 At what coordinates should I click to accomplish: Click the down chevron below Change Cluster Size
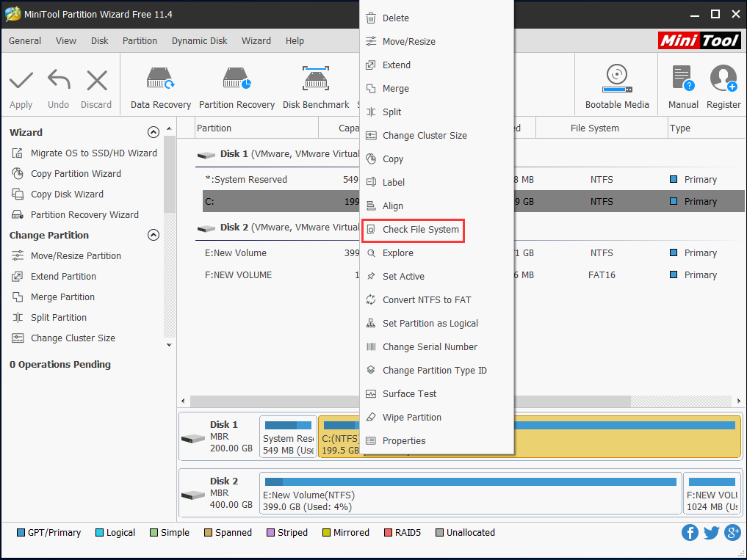tap(168, 343)
